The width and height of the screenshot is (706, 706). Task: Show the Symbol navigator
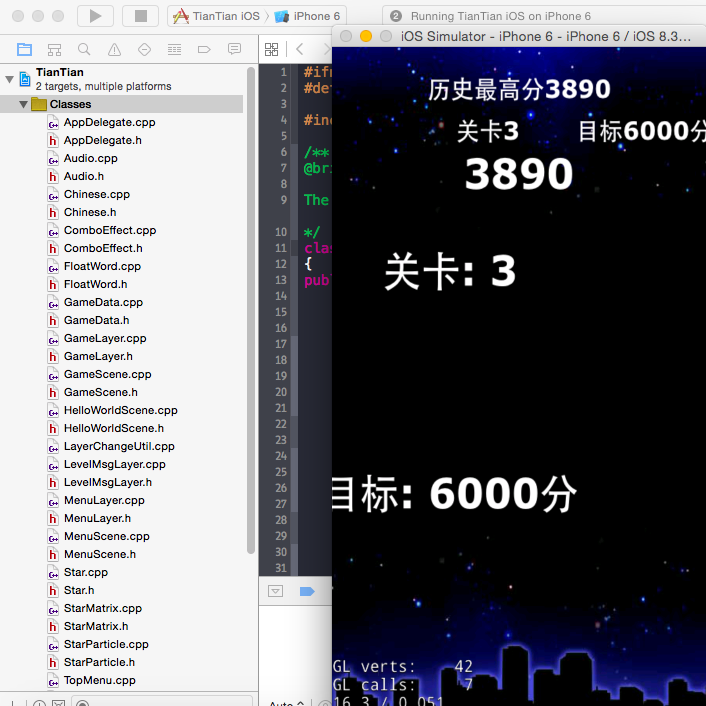(54, 49)
